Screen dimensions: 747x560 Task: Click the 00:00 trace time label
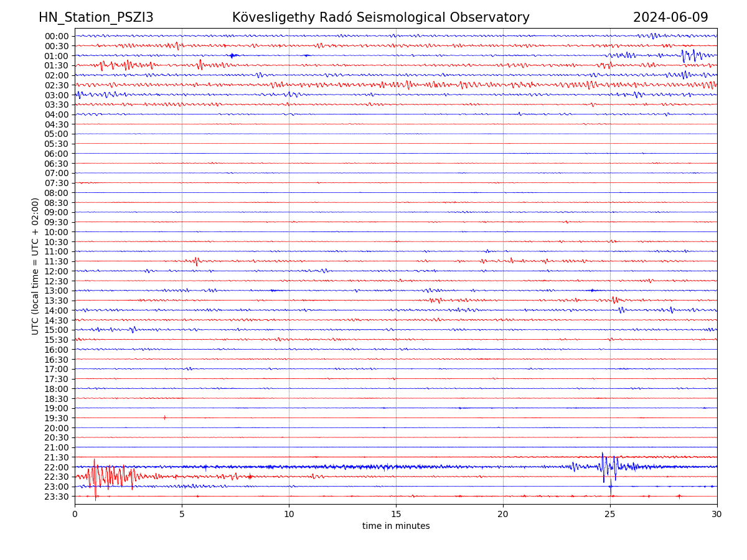tap(56, 36)
